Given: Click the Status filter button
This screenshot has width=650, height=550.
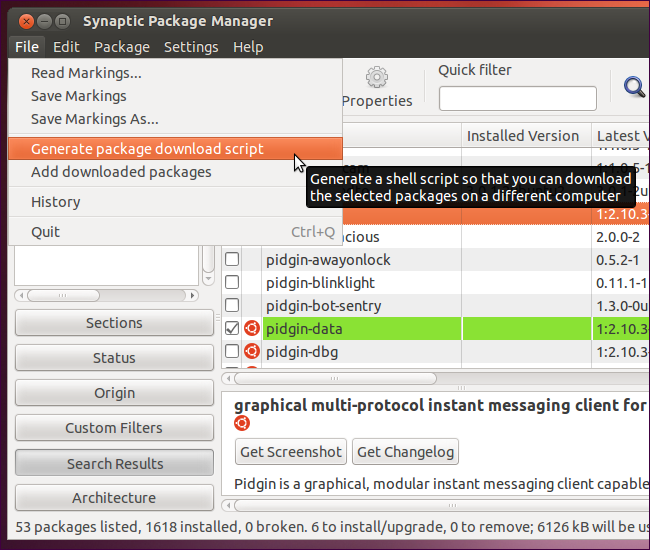Looking at the screenshot, I should (114, 358).
